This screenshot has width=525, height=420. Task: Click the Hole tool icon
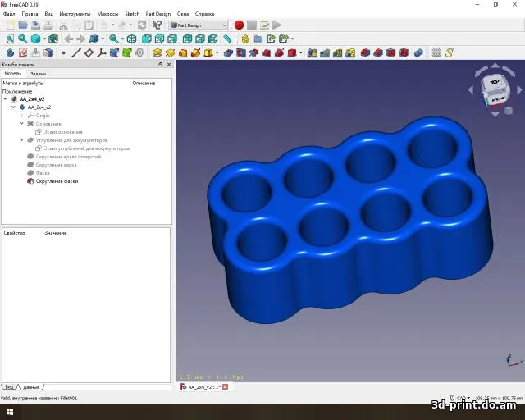[x=241, y=53]
